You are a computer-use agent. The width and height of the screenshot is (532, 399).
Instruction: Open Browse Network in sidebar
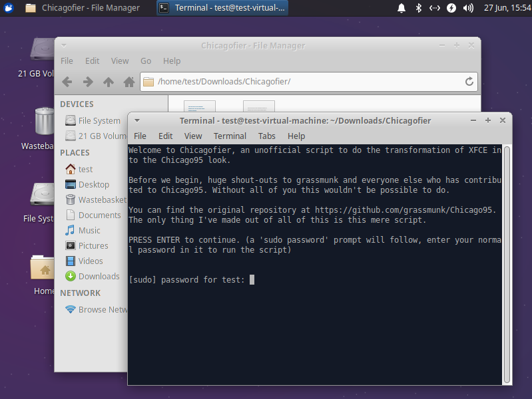pos(96,309)
